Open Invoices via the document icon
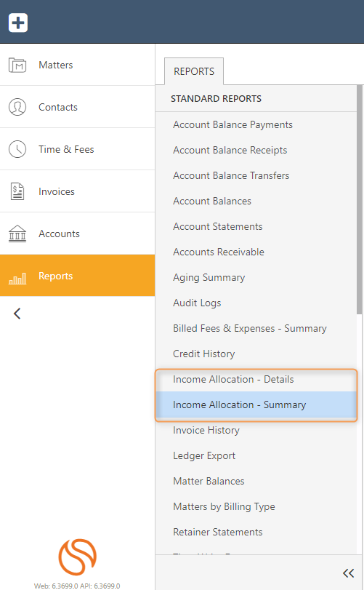 [17, 191]
